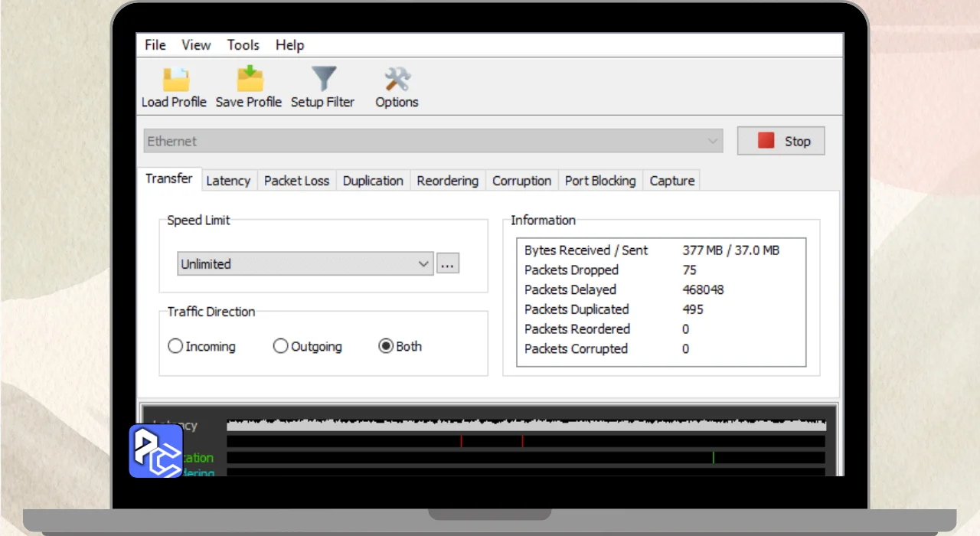The image size is (980, 536).
Task: Click the Bytes Received / Sent value
Action: pos(730,250)
